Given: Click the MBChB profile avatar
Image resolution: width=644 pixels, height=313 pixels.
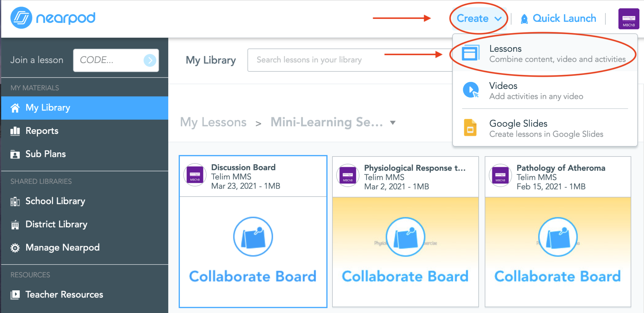Looking at the screenshot, I should click(x=628, y=19).
